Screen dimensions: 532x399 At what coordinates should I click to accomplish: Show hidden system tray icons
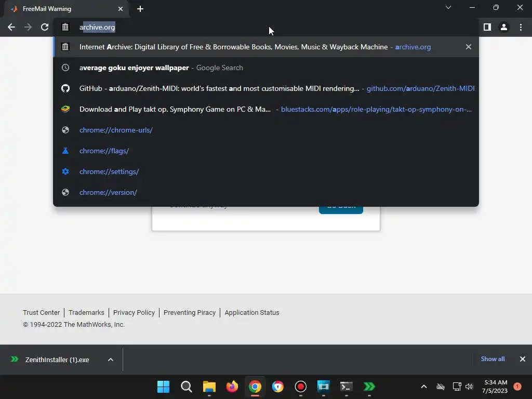[424, 387]
